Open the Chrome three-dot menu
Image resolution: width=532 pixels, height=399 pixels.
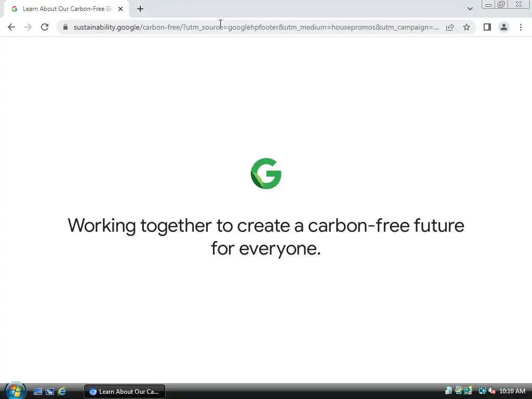(x=521, y=27)
